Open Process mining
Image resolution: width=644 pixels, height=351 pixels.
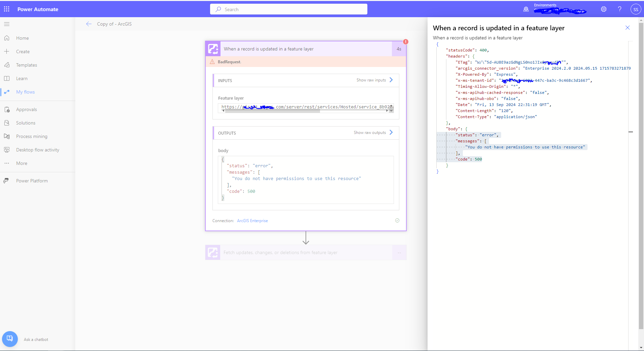point(32,136)
